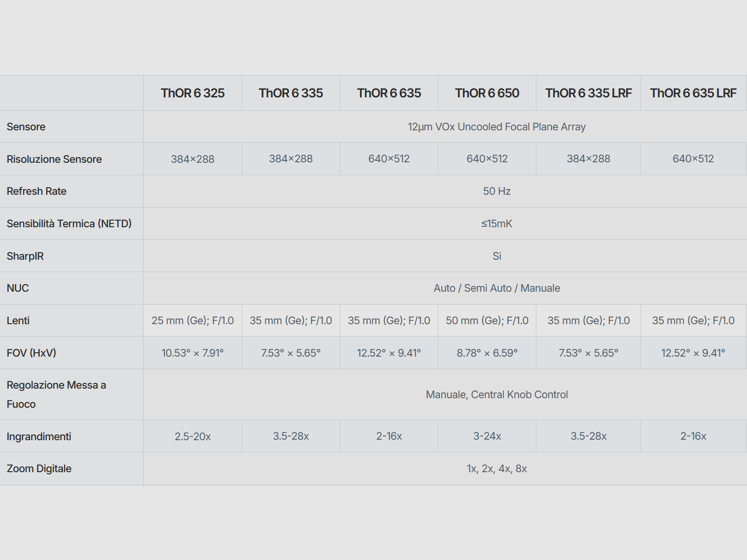
Task: Select the Zoom Digitale row label
Action: 39,469
